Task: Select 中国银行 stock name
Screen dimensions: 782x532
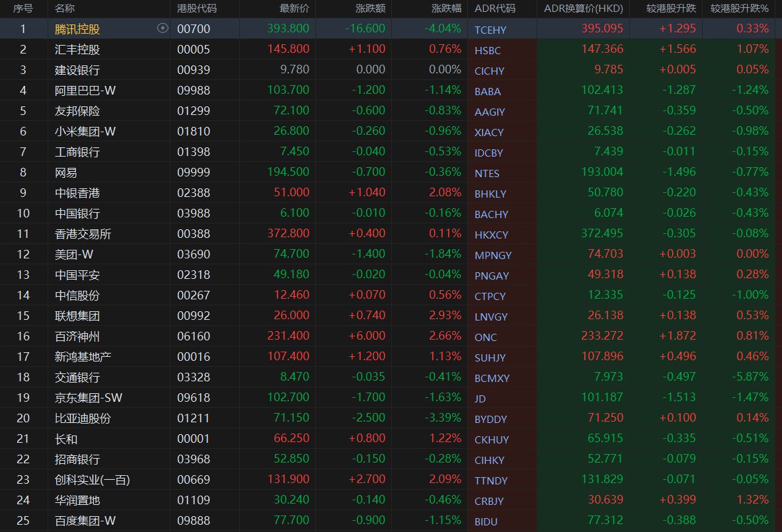Action: 77,213
